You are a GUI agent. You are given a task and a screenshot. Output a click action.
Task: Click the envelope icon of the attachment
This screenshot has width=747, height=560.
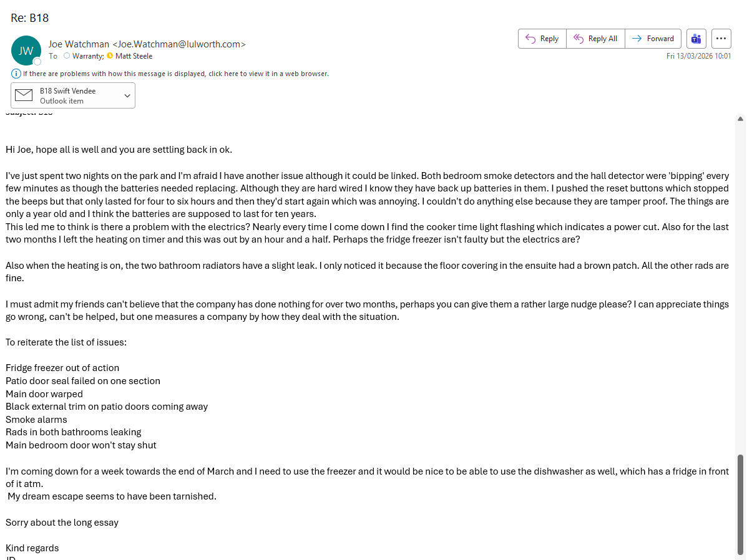tap(24, 95)
